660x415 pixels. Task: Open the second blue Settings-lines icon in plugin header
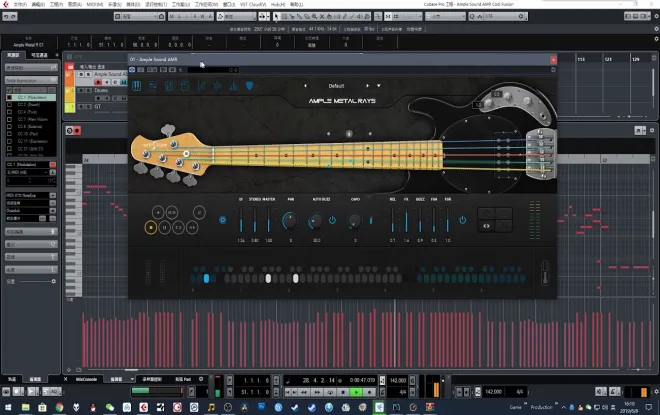pyautogui.click(x=152, y=86)
